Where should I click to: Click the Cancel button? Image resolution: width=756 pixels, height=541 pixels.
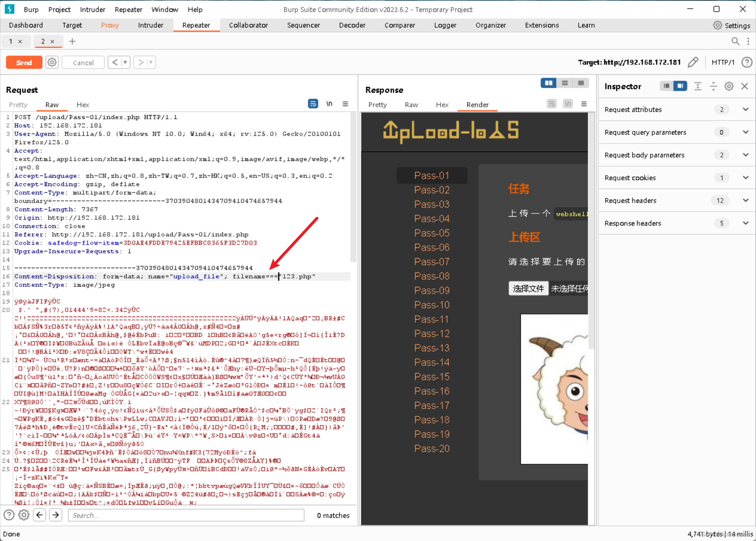pos(83,63)
